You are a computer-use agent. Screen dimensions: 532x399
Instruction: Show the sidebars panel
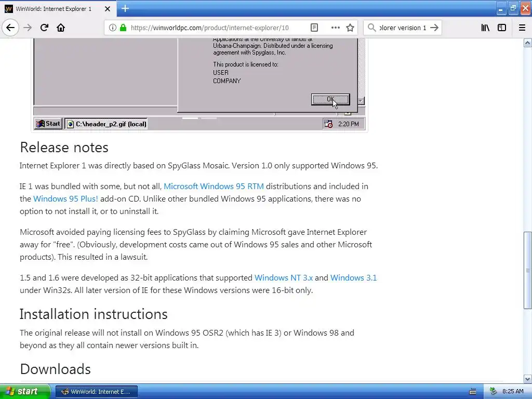pyautogui.click(x=502, y=28)
